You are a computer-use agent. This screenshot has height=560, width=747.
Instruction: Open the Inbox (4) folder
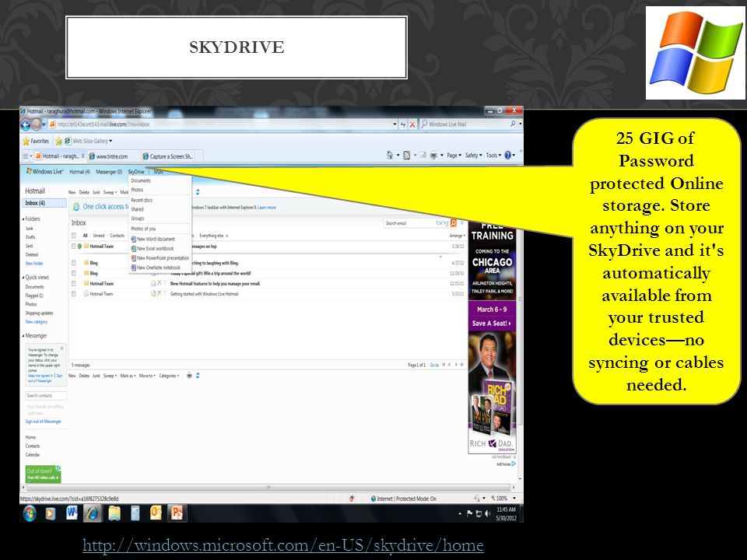coord(44,203)
